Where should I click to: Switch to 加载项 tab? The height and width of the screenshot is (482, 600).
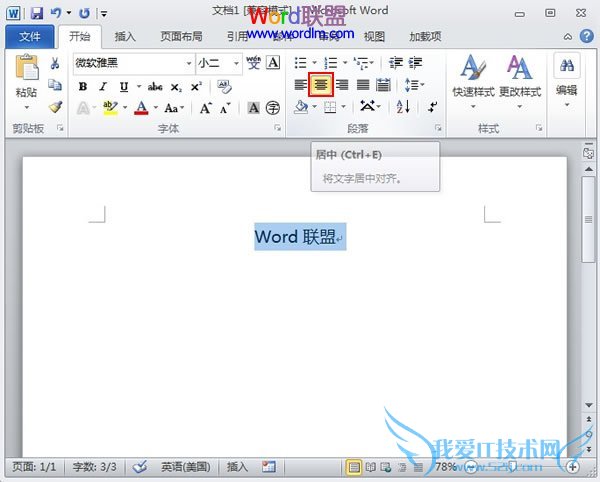coord(425,37)
